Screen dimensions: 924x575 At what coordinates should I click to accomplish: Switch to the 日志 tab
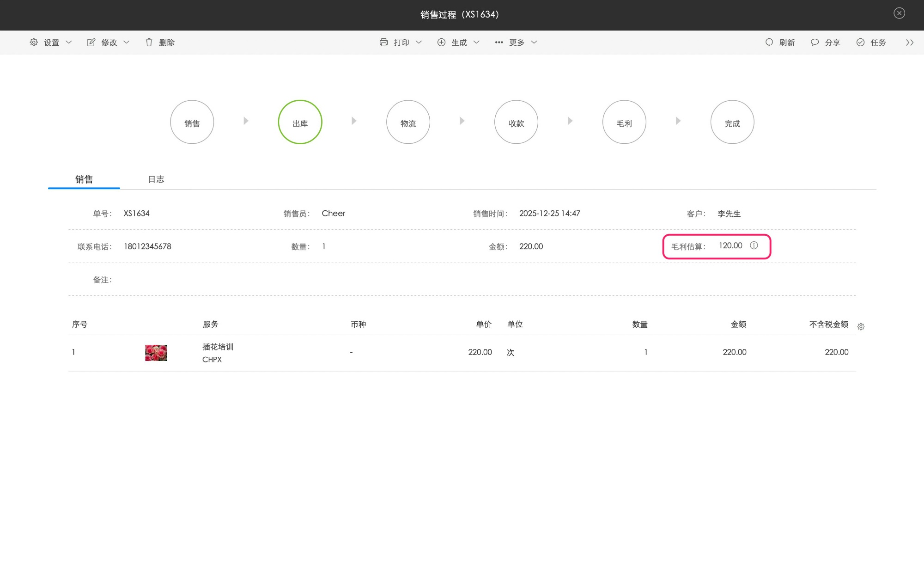(156, 179)
